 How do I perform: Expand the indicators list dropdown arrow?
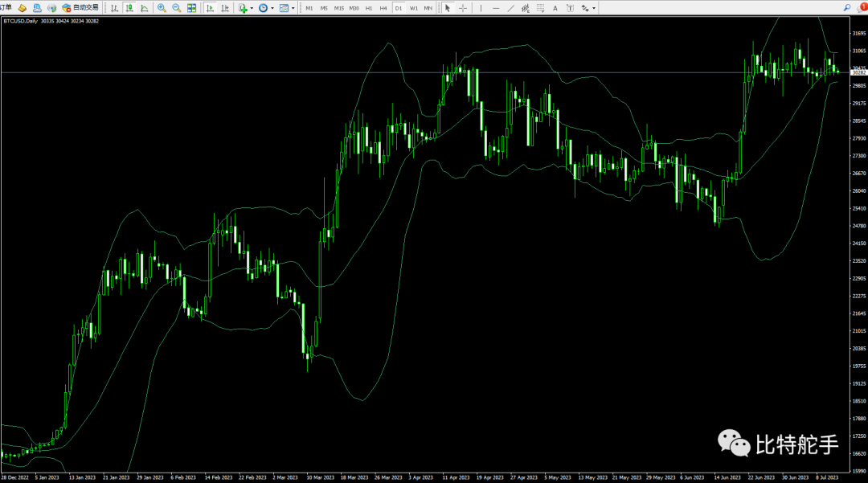(x=252, y=8)
